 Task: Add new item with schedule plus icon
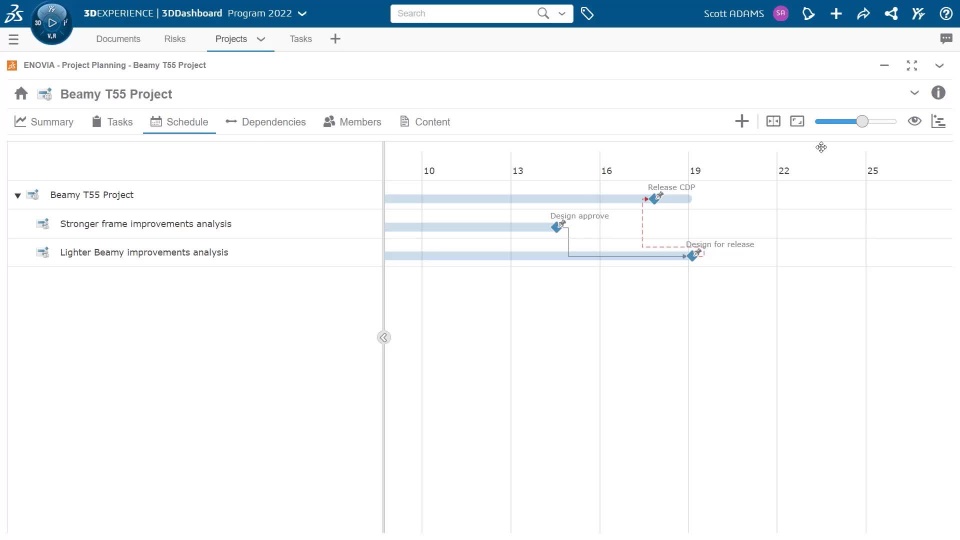[x=741, y=121]
